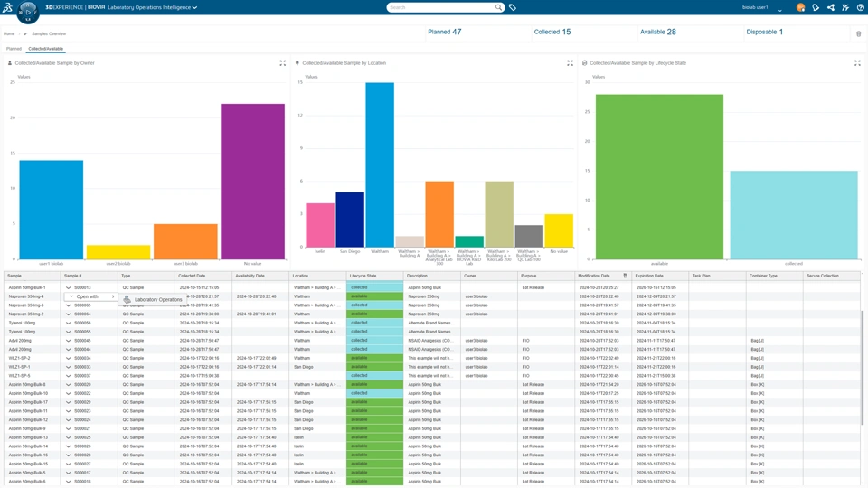The image size is (868, 488).
Task: Click the sort icon on Modification Date
Action: coord(626,276)
